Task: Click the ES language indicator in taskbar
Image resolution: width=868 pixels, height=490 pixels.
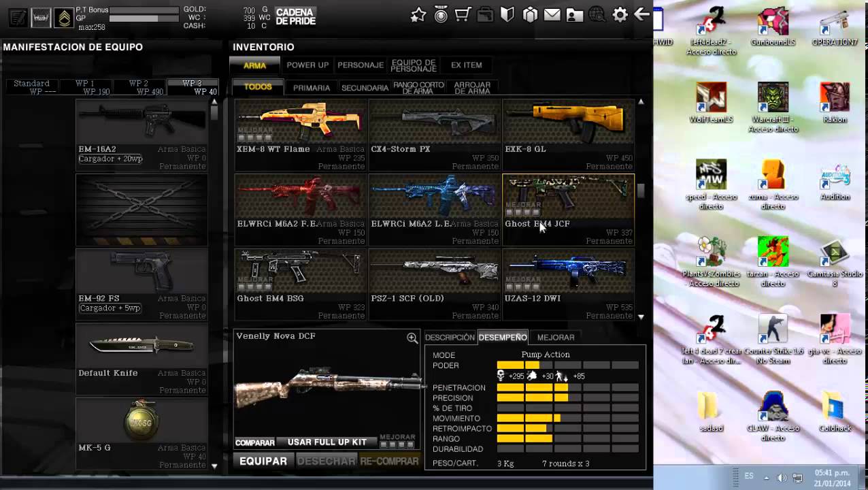Action: point(749,476)
